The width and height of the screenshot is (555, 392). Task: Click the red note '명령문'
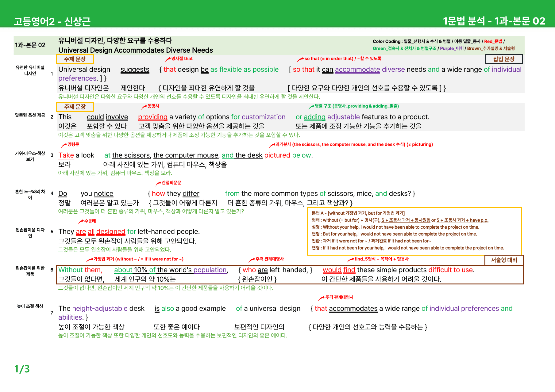point(73,144)
